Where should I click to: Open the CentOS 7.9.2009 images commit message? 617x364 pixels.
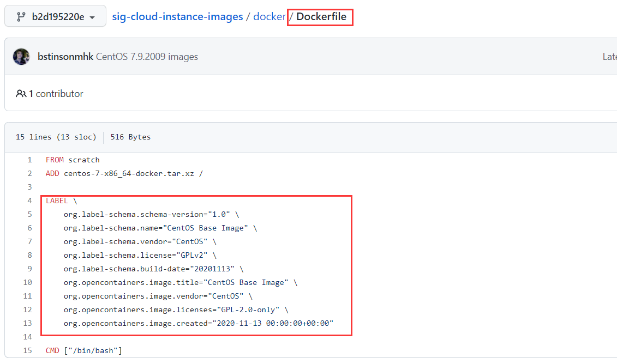(147, 57)
